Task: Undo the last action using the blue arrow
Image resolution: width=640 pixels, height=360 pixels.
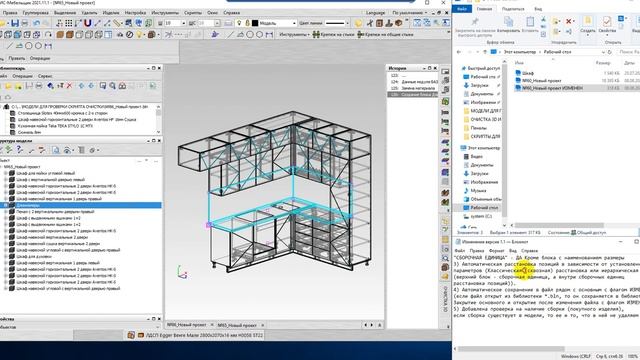Action: (x=36, y=23)
